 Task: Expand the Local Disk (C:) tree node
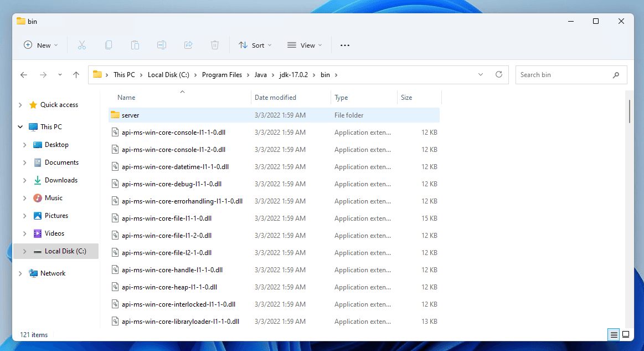click(x=25, y=251)
